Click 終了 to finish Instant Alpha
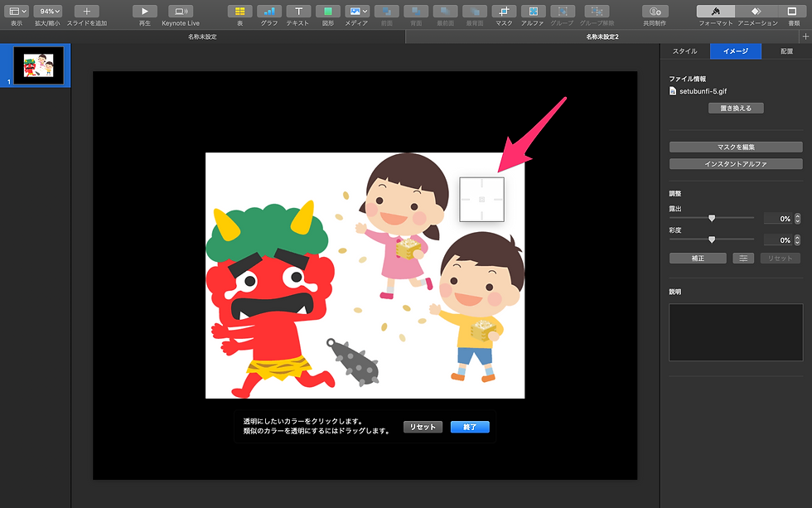 coord(470,427)
